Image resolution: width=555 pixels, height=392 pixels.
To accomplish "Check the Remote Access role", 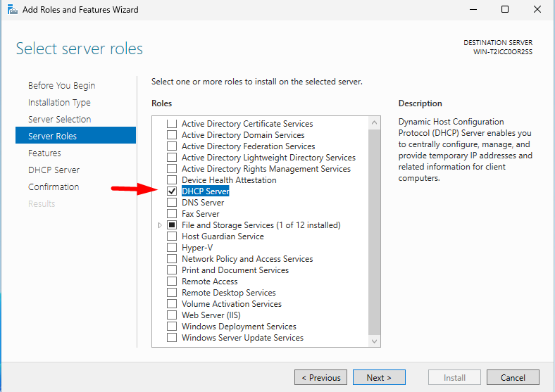I will pos(172,282).
